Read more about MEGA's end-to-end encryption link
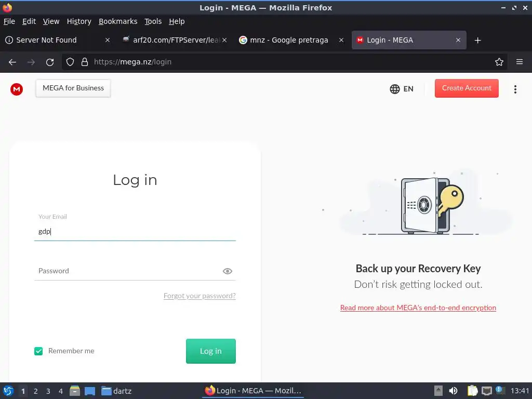 (418, 308)
